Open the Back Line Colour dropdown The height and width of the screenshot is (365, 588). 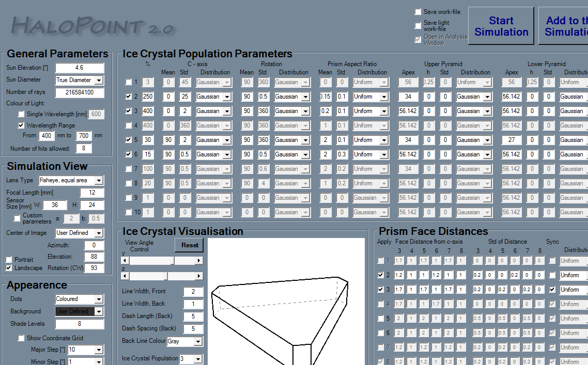(198, 341)
